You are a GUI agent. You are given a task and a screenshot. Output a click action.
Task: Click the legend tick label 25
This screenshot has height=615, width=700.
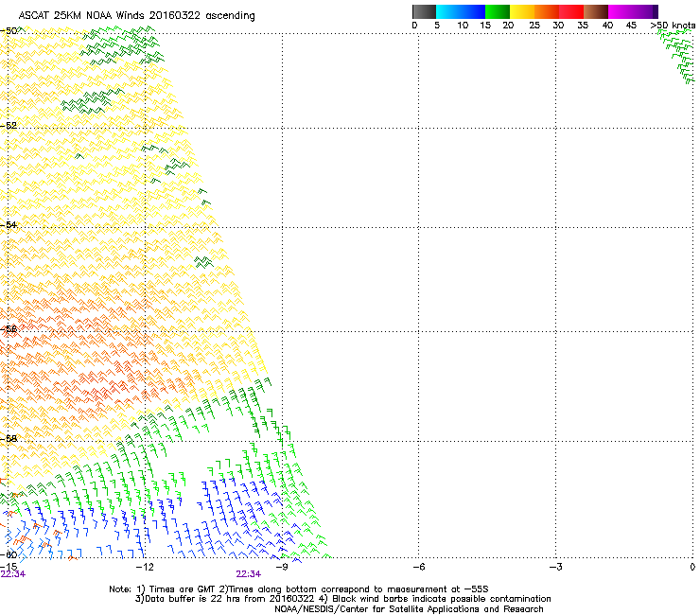click(534, 26)
